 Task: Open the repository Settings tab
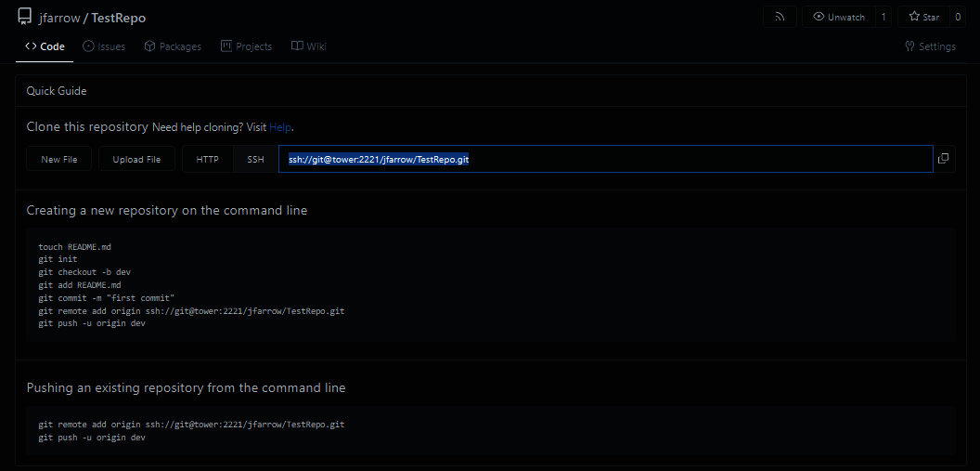pyautogui.click(x=930, y=46)
